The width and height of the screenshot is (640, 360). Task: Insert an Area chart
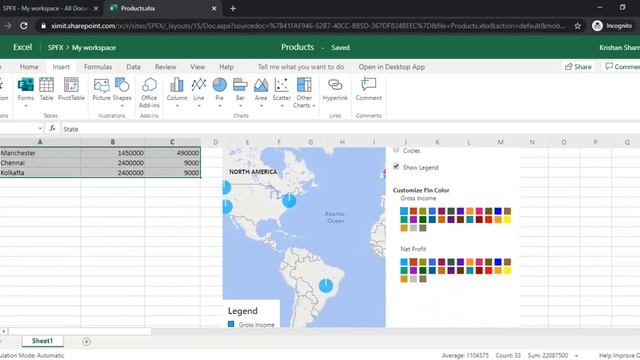click(x=261, y=89)
